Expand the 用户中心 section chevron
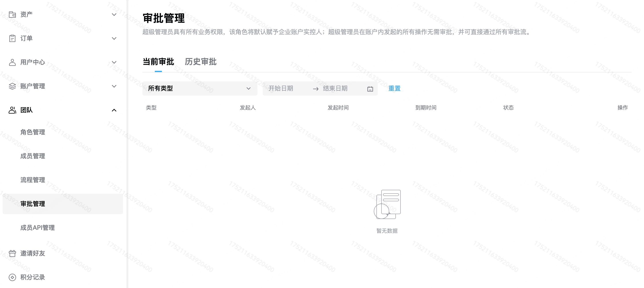The image size is (644, 288). (x=114, y=62)
